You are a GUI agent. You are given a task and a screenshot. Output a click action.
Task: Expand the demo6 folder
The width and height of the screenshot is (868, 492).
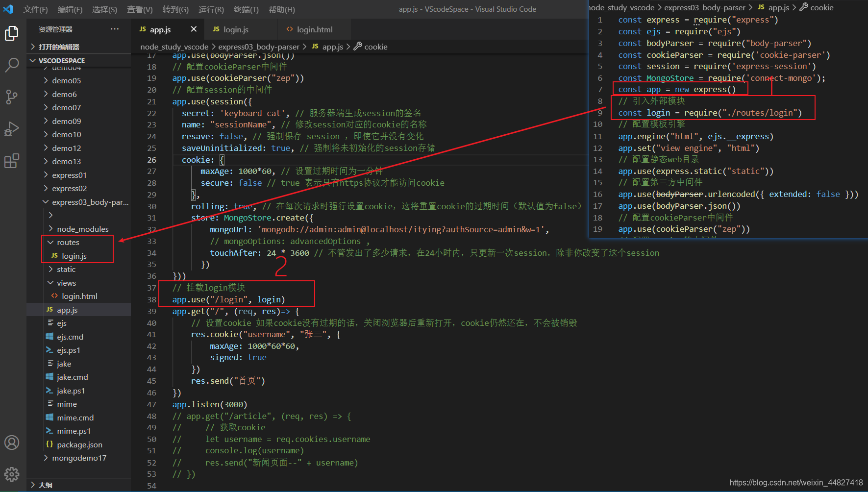[78, 94]
